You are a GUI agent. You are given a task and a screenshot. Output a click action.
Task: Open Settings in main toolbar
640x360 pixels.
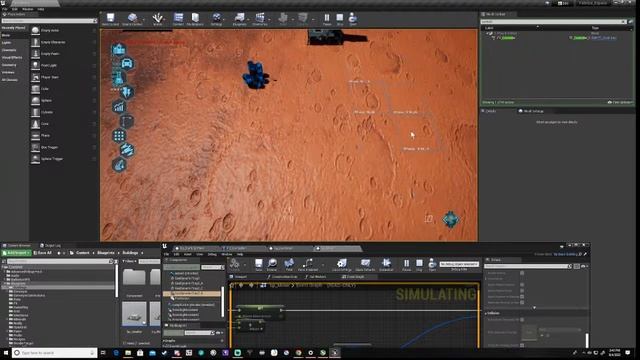coord(216,19)
